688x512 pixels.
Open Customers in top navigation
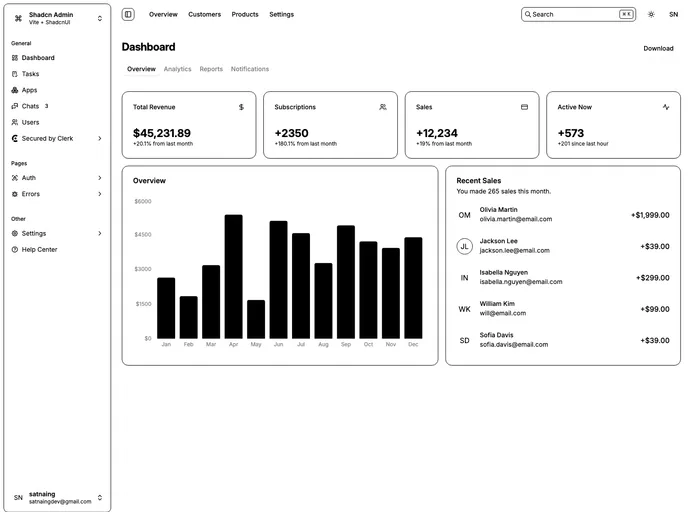pos(204,14)
